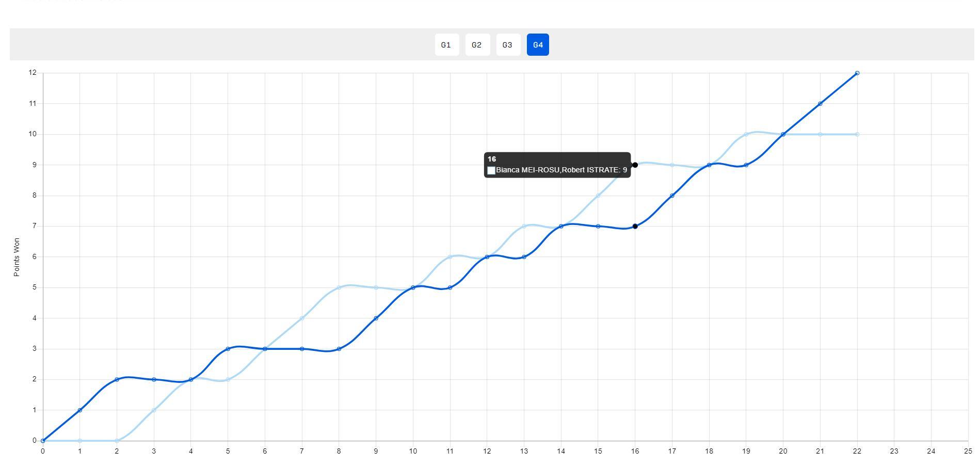Click dark blue data point at x=17
Screen dimensions: 980x467
point(672,196)
